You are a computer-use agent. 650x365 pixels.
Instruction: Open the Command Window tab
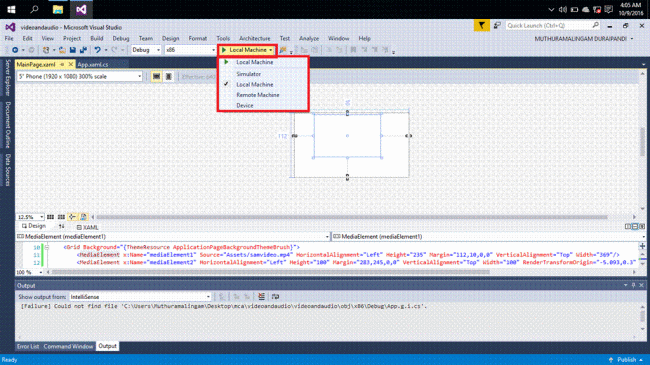[68, 346]
